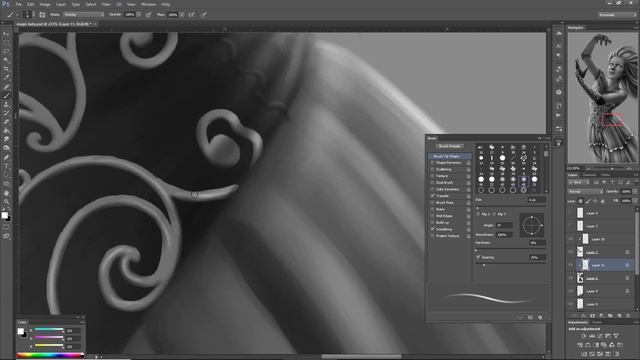The width and height of the screenshot is (640, 360).
Task: Add layer mask icon in Layers panel
Action: click(592, 316)
